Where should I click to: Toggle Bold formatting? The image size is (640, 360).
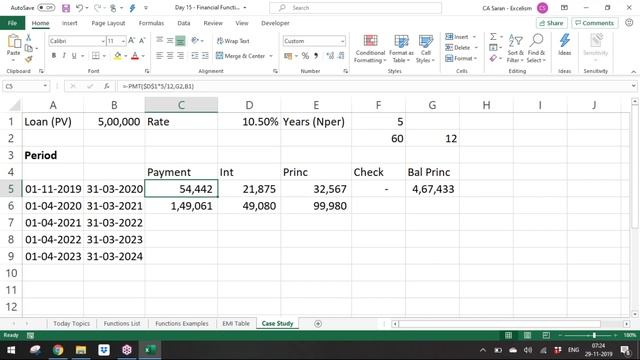pyautogui.click(x=53, y=56)
